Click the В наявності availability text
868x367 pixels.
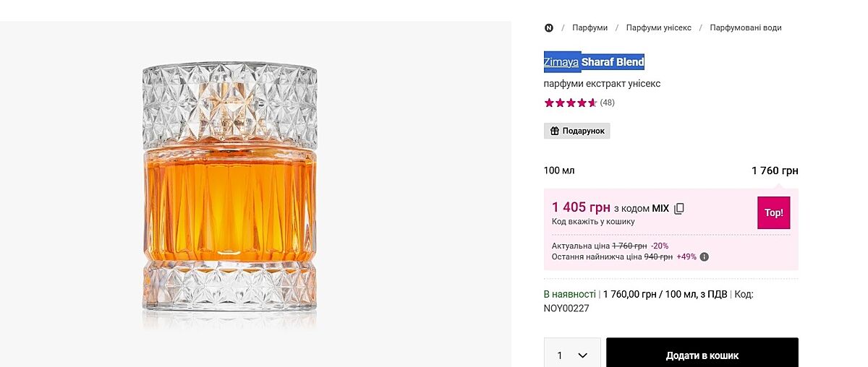click(570, 294)
